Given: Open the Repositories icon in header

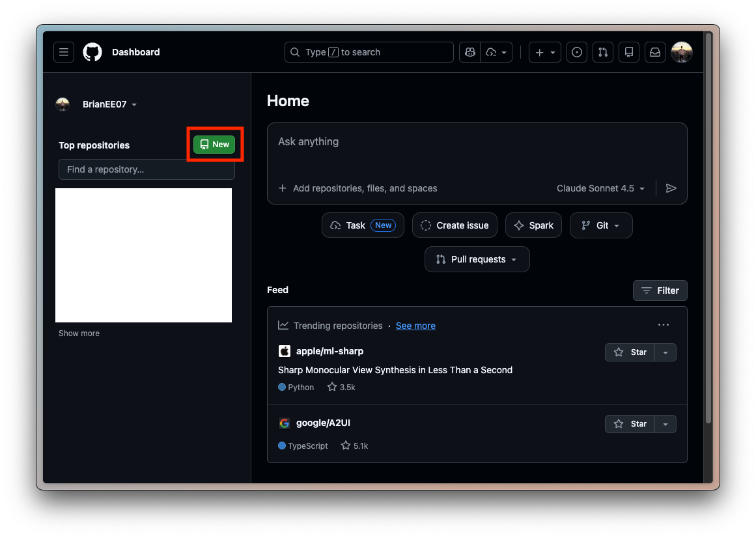Looking at the screenshot, I should click(629, 52).
